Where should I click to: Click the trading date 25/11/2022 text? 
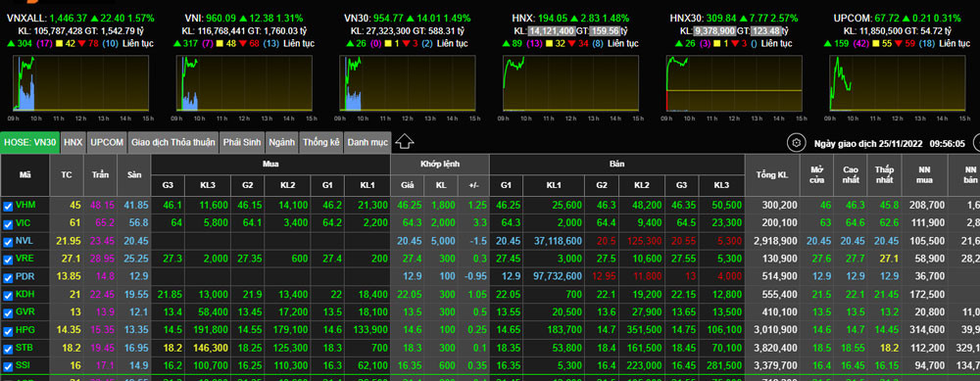tap(900, 144)
